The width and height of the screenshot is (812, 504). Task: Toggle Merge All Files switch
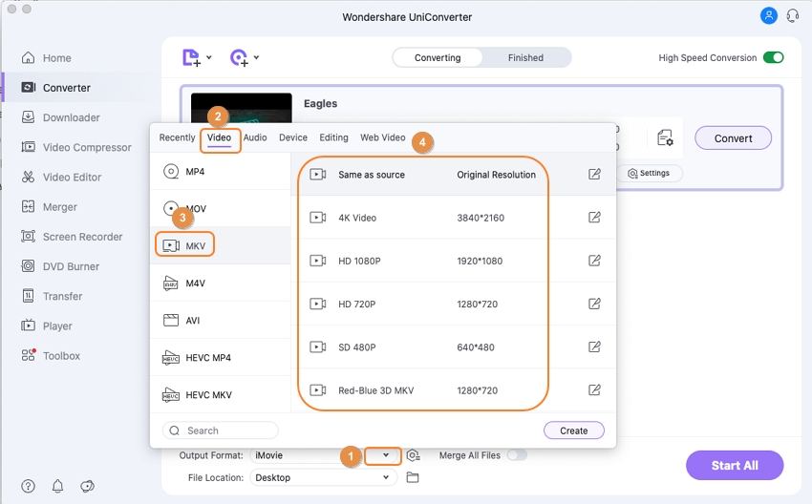517,455
